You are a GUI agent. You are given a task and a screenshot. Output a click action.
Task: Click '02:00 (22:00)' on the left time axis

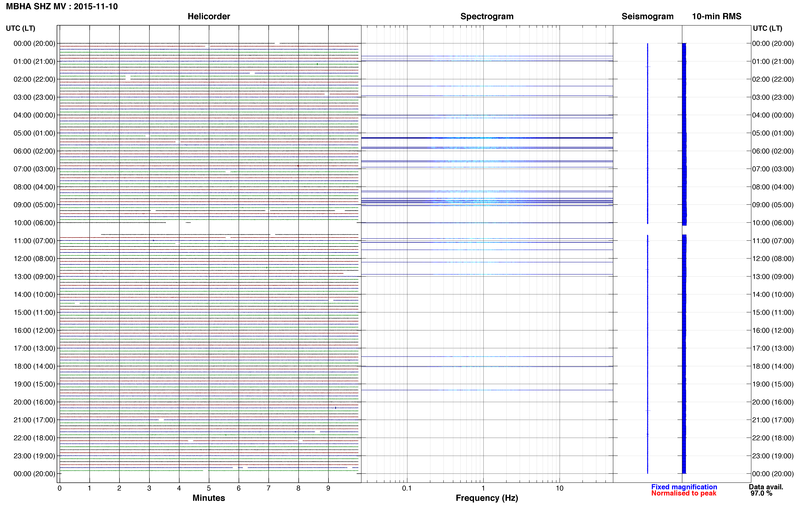click(x=34, y=79)
